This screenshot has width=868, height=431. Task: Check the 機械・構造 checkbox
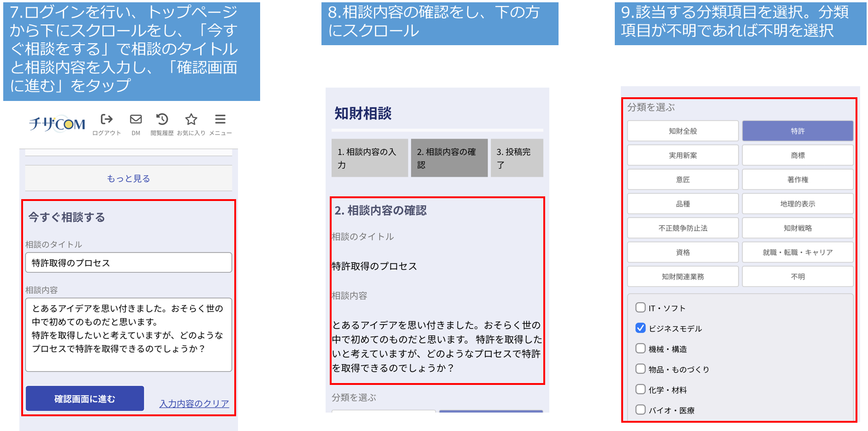[641, 348]
